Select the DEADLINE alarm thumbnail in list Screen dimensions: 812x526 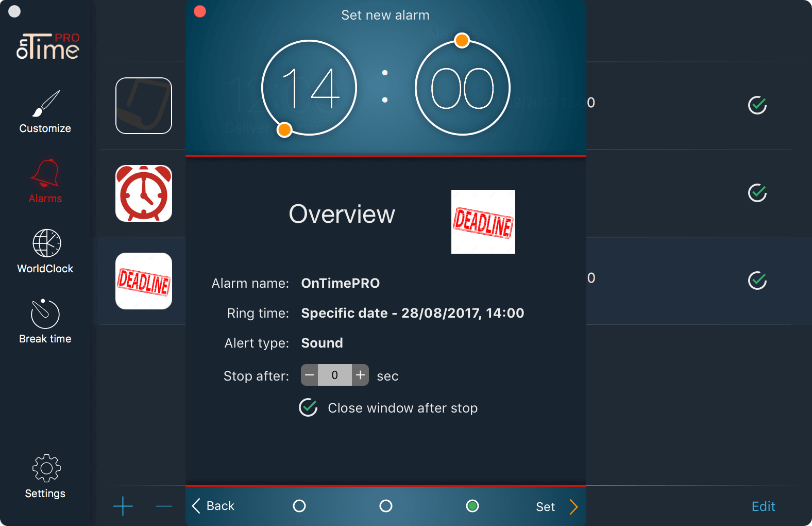144,281
